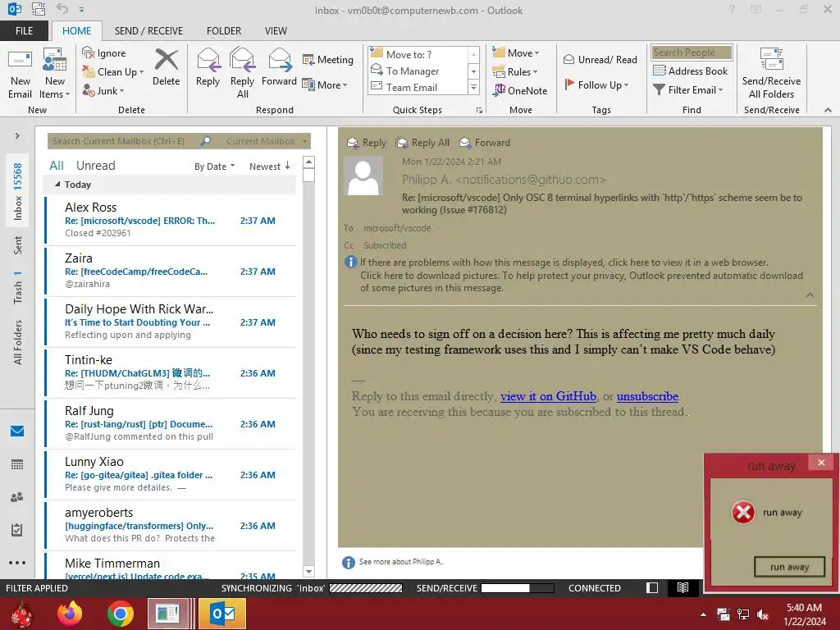Click the Search People field

point(692,52)
